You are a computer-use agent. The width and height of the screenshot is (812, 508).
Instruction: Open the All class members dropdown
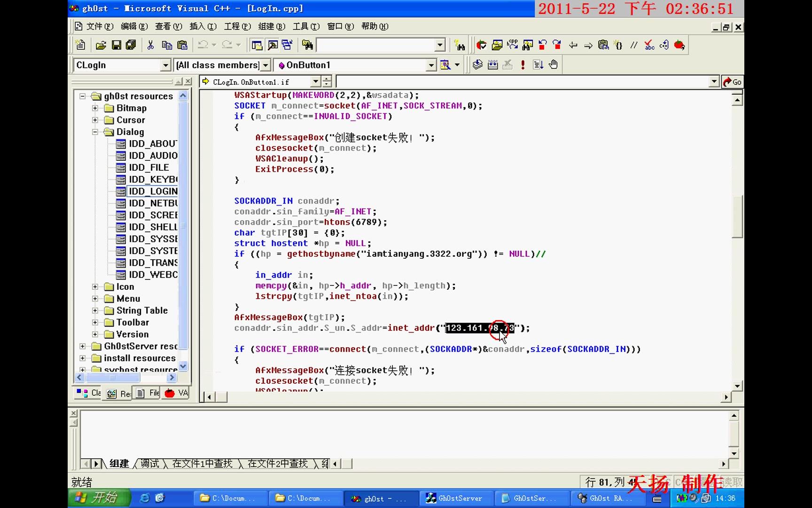point(266,65)
